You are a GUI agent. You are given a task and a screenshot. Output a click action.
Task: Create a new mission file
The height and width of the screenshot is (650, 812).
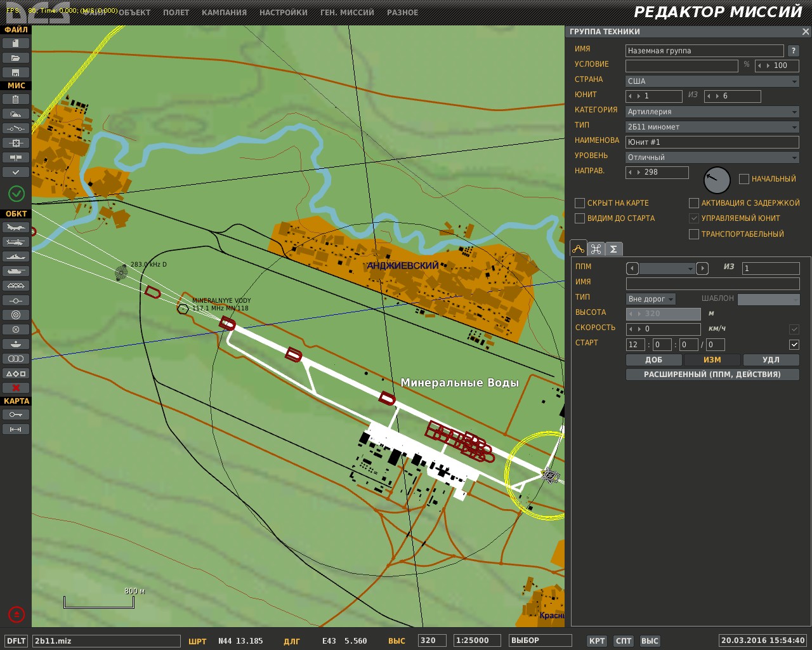pyautogui.click(x=16, y=43)
